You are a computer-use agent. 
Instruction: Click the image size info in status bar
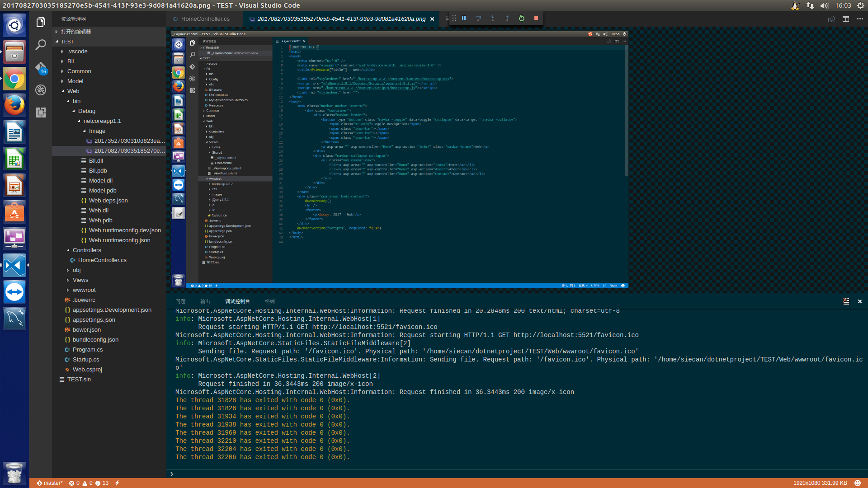pyautogui.click(x=820, y=483)
